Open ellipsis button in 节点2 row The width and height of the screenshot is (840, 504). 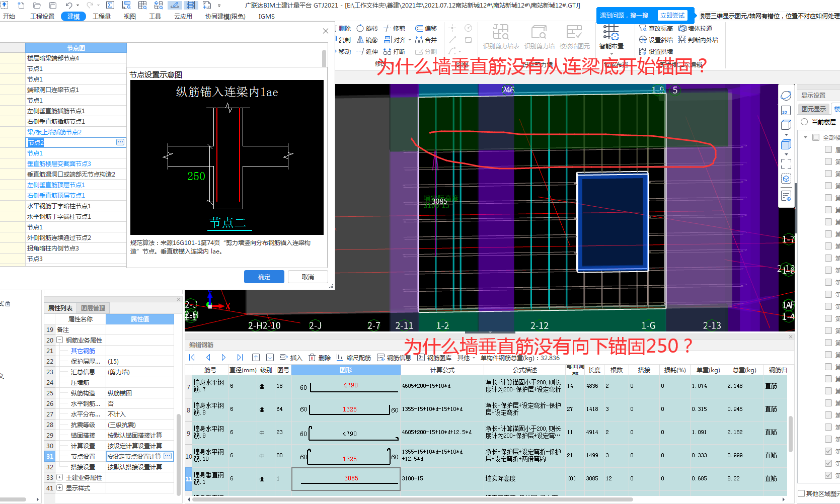point(120,142)
